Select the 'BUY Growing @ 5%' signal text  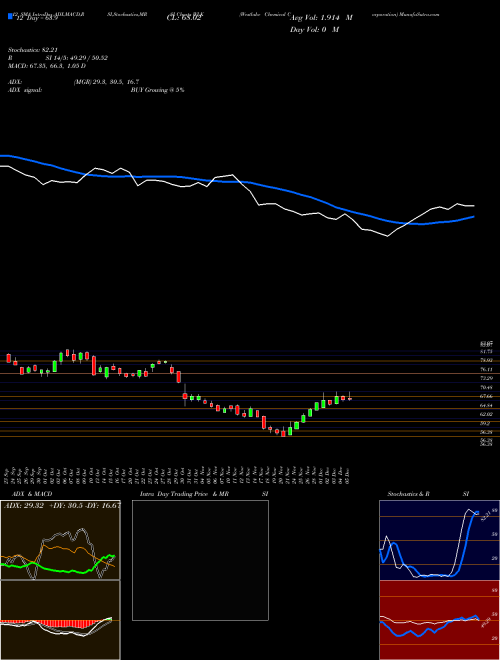[x=157, y=90]
